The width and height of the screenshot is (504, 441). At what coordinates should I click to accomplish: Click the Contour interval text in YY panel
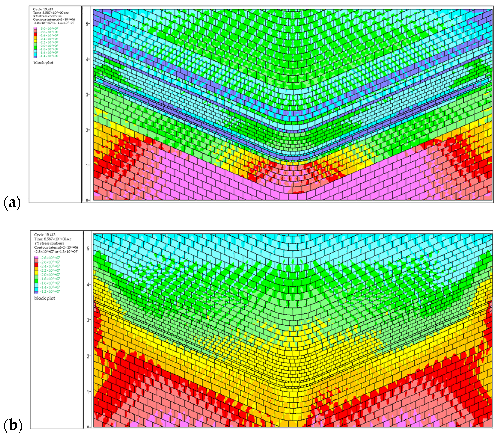56,247
